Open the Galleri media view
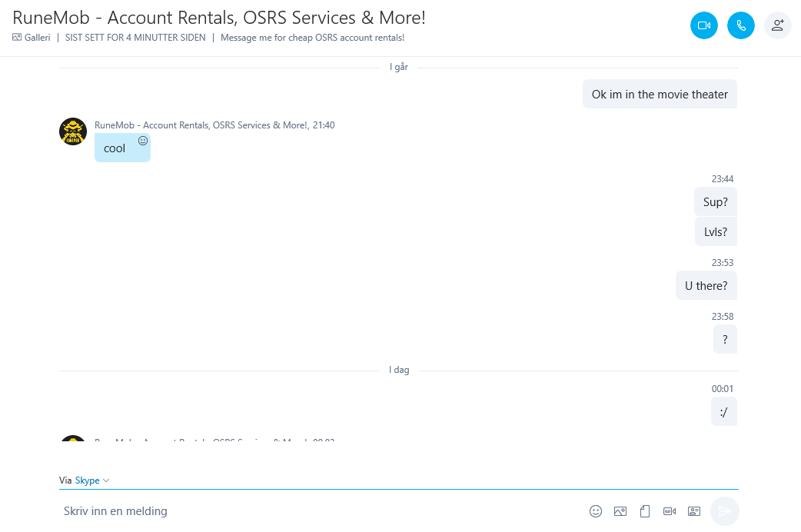 coord(32,38)
